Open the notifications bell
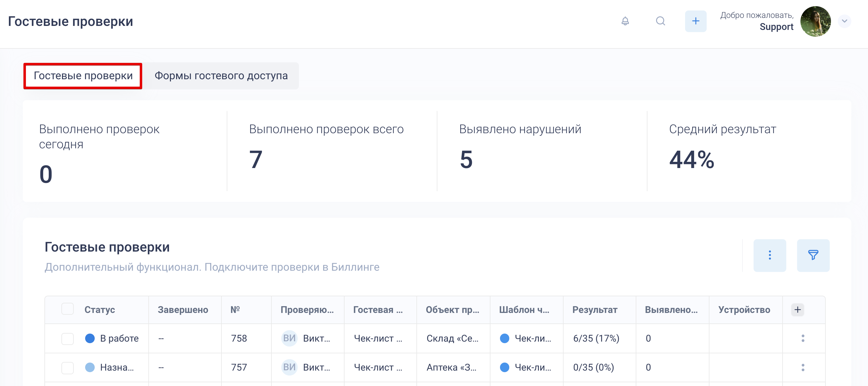Image resolution: width=868 pixels, height=386 pixels. tap(625, 21)
